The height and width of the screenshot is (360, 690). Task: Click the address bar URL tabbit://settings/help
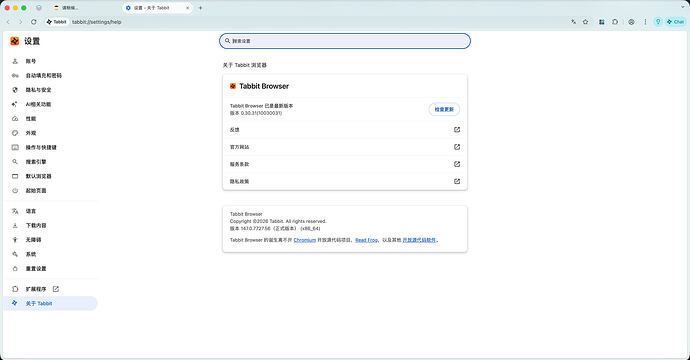pos(96,22)
